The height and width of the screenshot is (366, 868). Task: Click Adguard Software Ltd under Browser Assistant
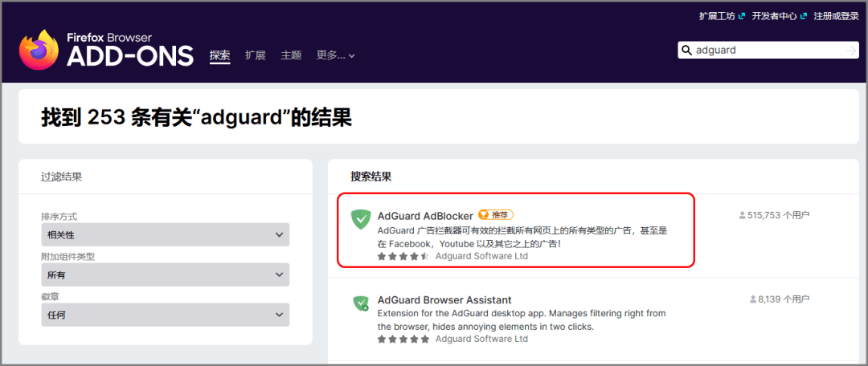pyautogui.click(x=481, y=339)
